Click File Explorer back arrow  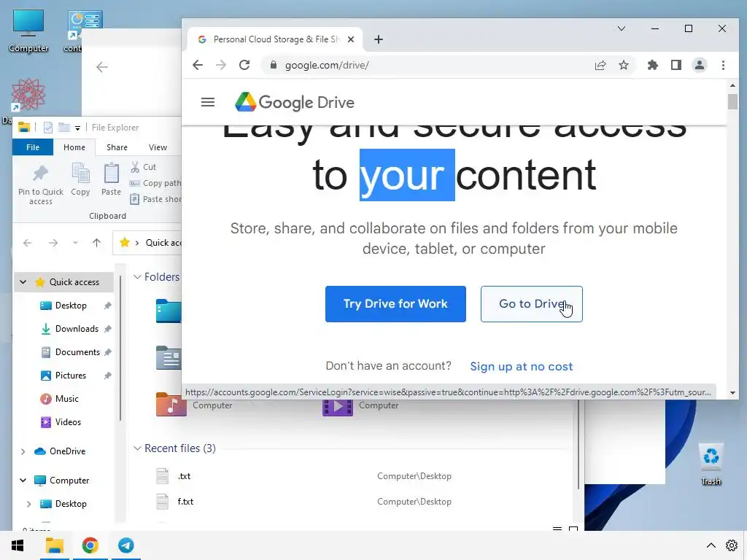tap(28, 243)
